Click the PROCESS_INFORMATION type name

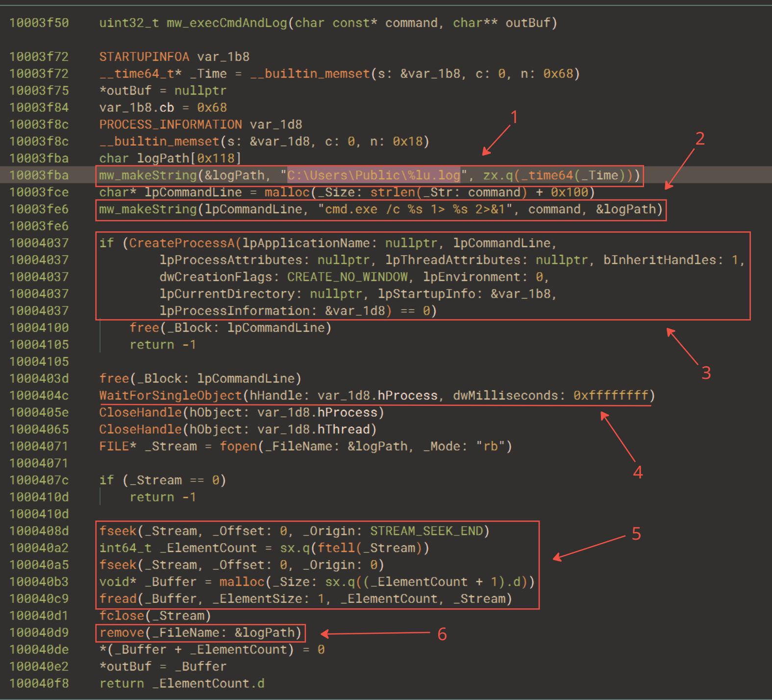171,125
